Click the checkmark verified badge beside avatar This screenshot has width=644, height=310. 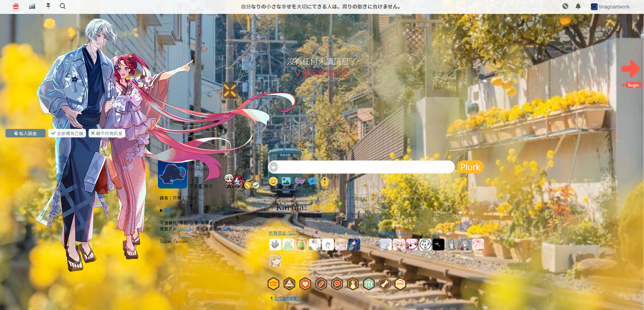pyautogui.click(x=256, y=185)
